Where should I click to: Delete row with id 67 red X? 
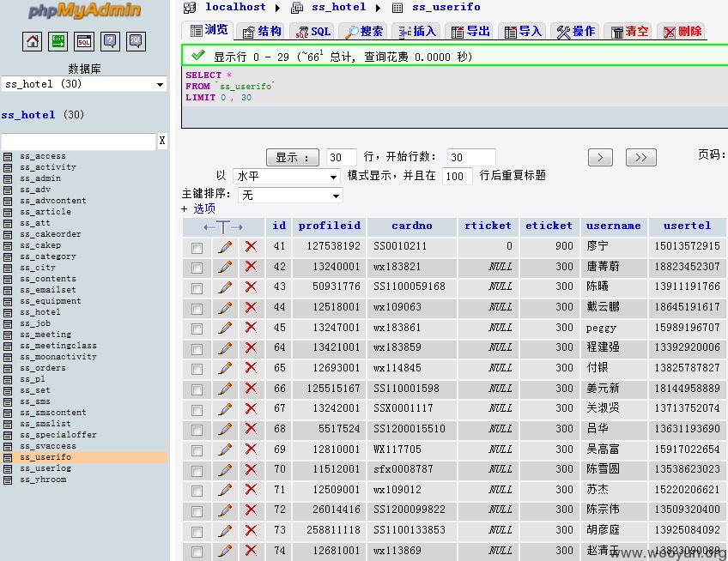252,409
